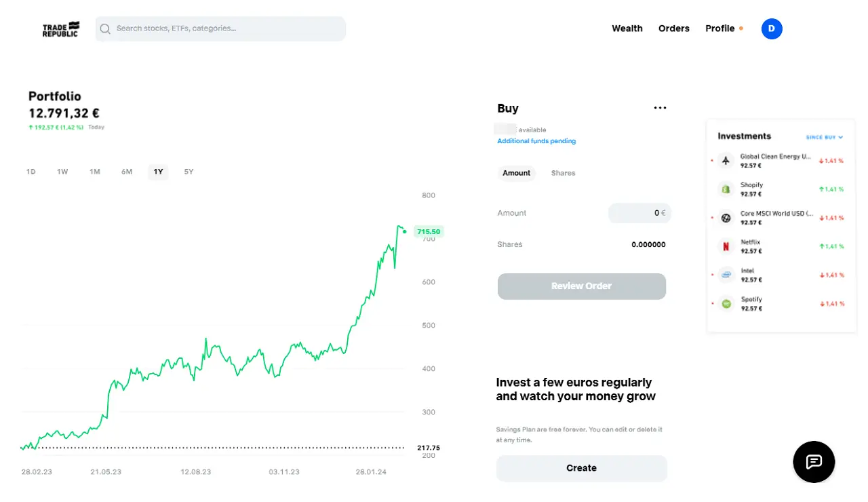Open the Orders page
Image resolution: width=868 pixels, height=502 pixels.
click(674, 28)
